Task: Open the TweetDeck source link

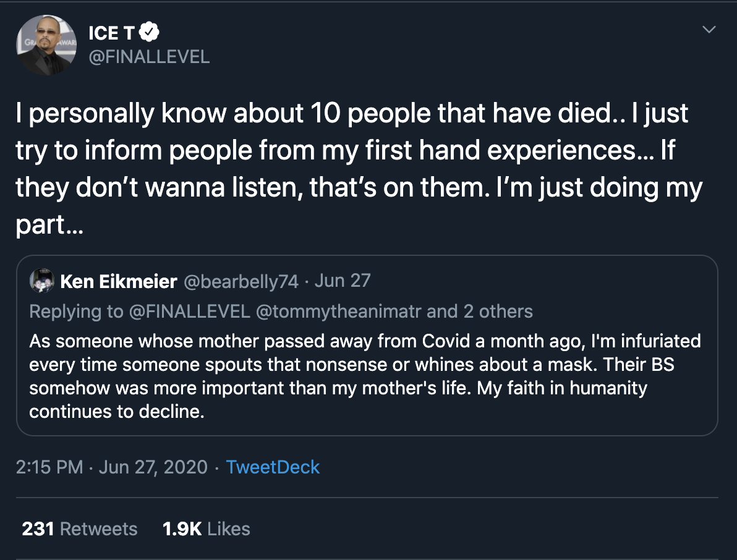Action: (273, 467)
